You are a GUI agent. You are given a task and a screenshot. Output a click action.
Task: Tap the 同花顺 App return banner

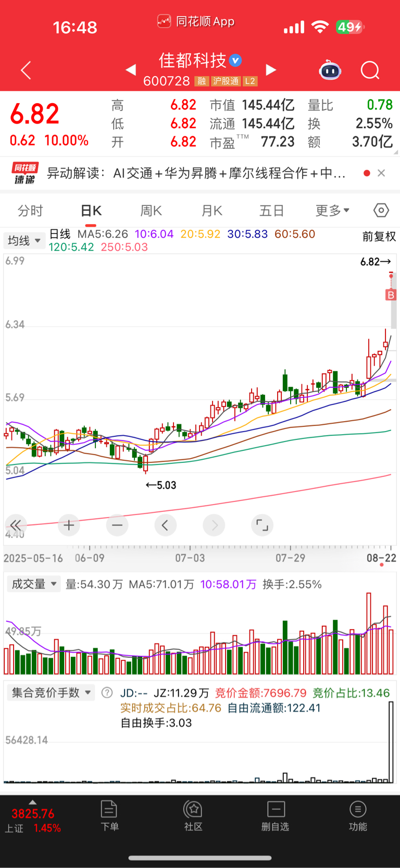click(196, 21)
